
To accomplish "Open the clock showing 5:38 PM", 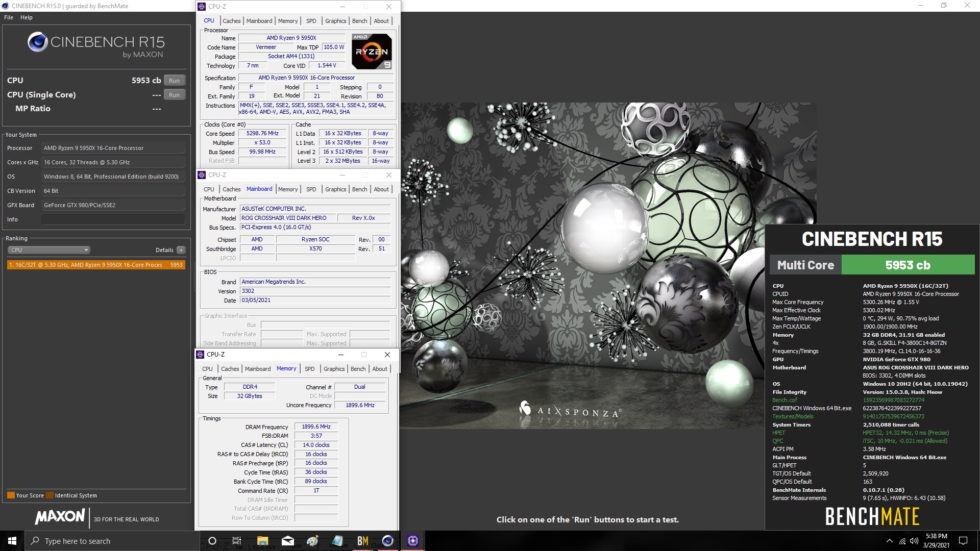I will tap(936, 541).
